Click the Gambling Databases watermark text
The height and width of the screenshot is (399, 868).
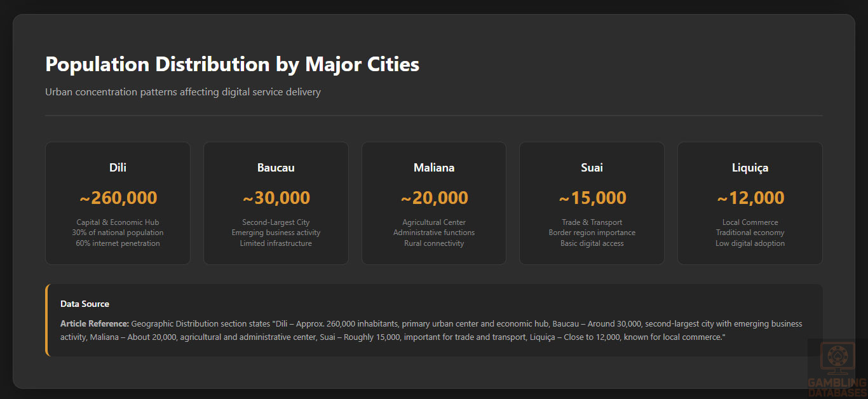(837, 387)
